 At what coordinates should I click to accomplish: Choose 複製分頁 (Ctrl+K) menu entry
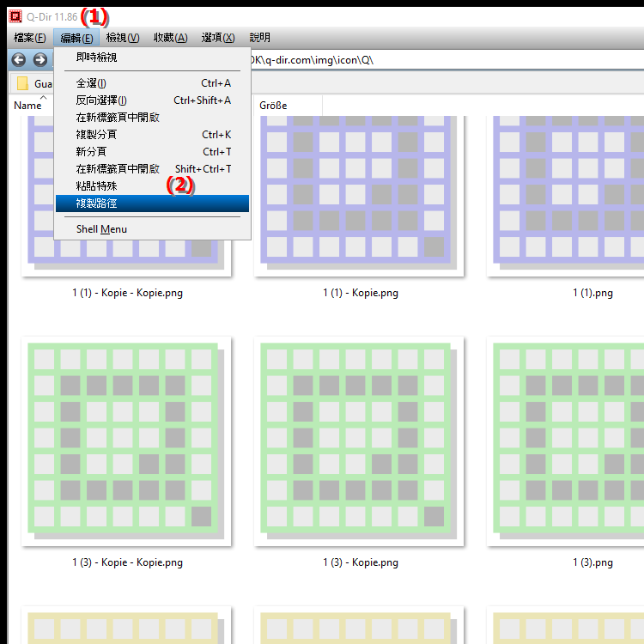click(x=152, y=135)
